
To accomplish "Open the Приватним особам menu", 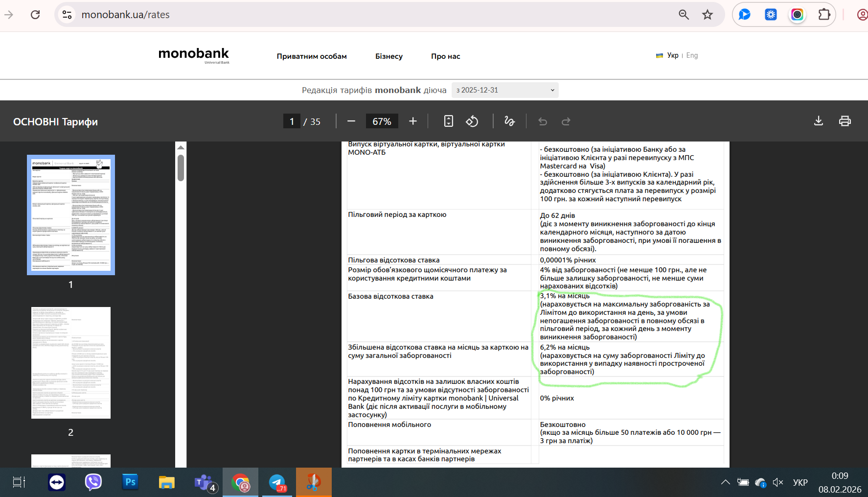I will 312,56.
